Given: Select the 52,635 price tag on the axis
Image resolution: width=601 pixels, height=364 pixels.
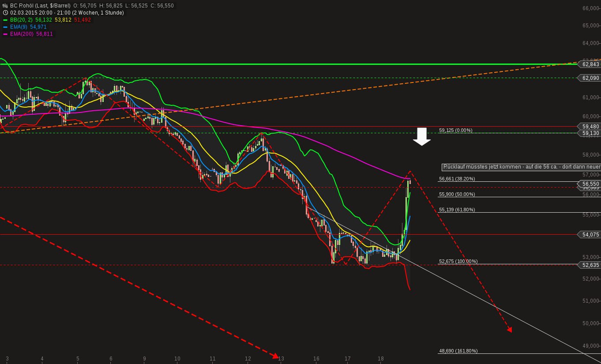Looking at the screenshot, I should (x=590, y=265).
